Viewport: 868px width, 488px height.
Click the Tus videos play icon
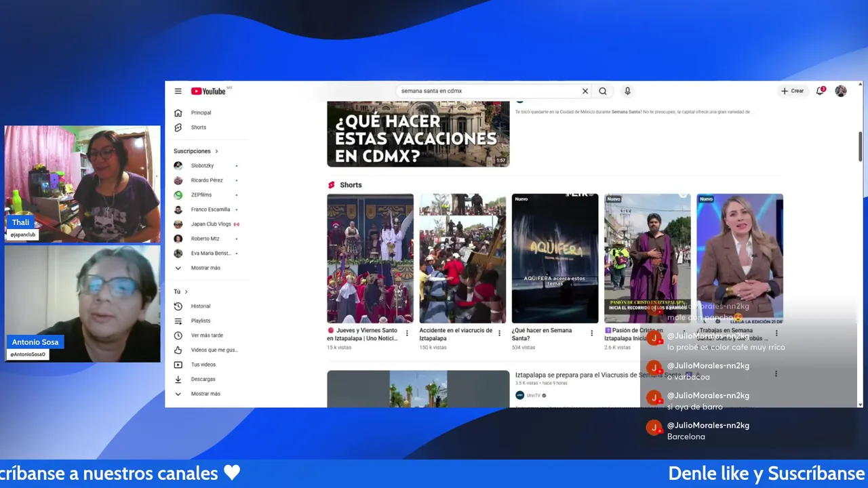pos(178,365)
